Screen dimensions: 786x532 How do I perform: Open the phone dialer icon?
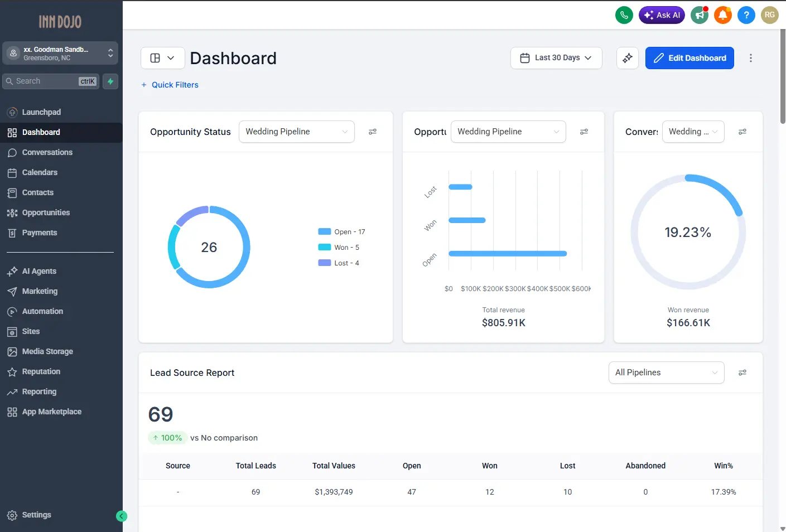coord(624,15)
